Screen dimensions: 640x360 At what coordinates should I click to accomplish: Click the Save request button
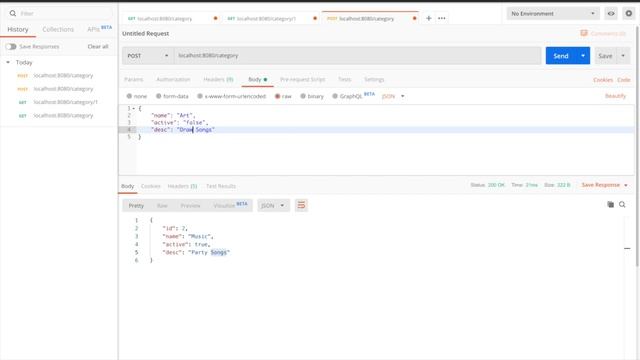click(605, 56)
